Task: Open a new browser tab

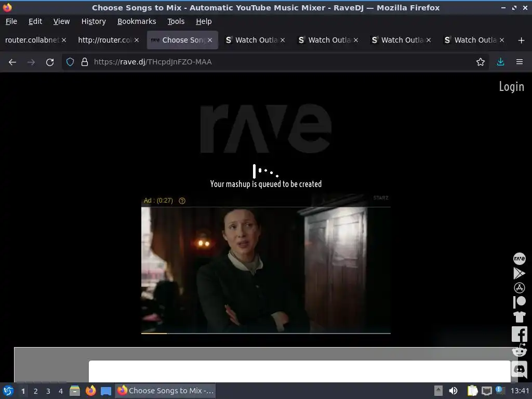Action: 521,41
